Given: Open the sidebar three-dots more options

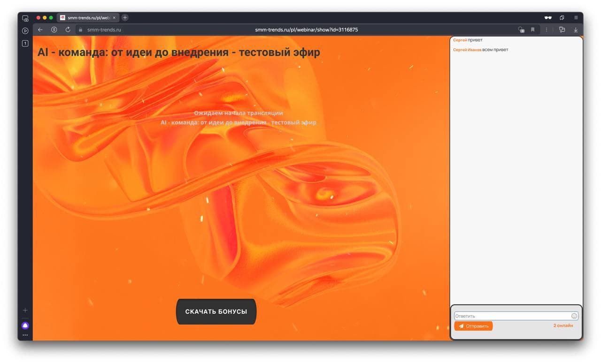Looking at the screenshot, I should coord(25,335).
